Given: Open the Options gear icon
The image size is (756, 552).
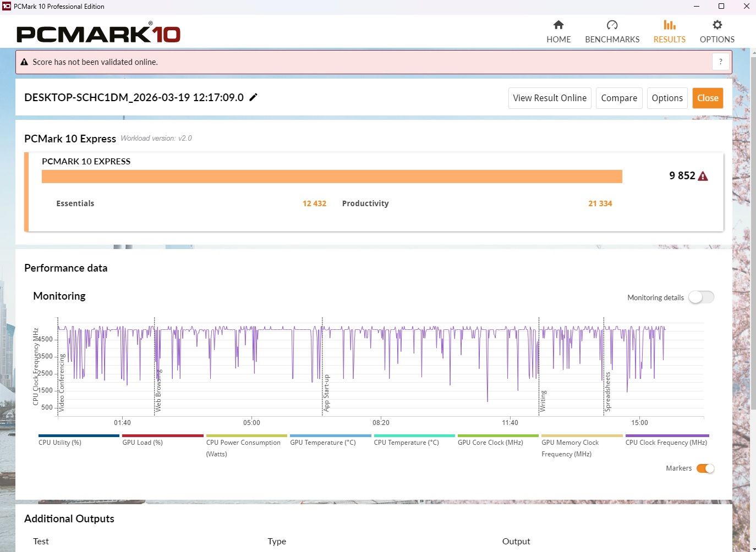Looking at the screenshot, I should [x=717, y=25].
